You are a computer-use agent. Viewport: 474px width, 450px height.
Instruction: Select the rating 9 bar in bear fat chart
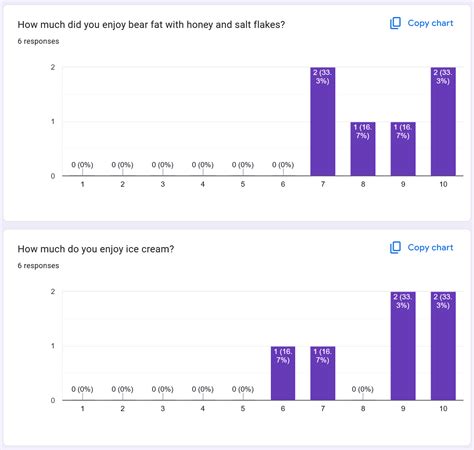[403, 149]
